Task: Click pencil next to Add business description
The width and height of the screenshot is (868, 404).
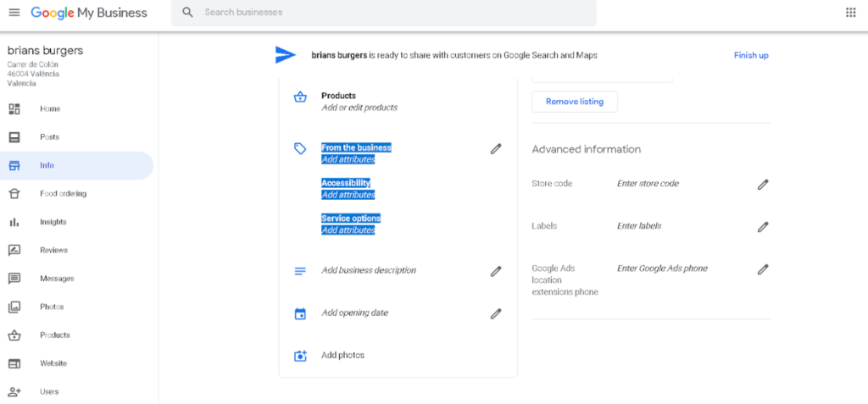Action: pos(496,271)
